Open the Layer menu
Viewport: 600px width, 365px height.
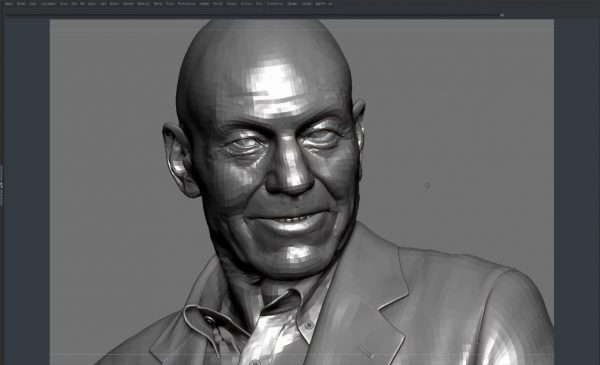tap(91, 4)
